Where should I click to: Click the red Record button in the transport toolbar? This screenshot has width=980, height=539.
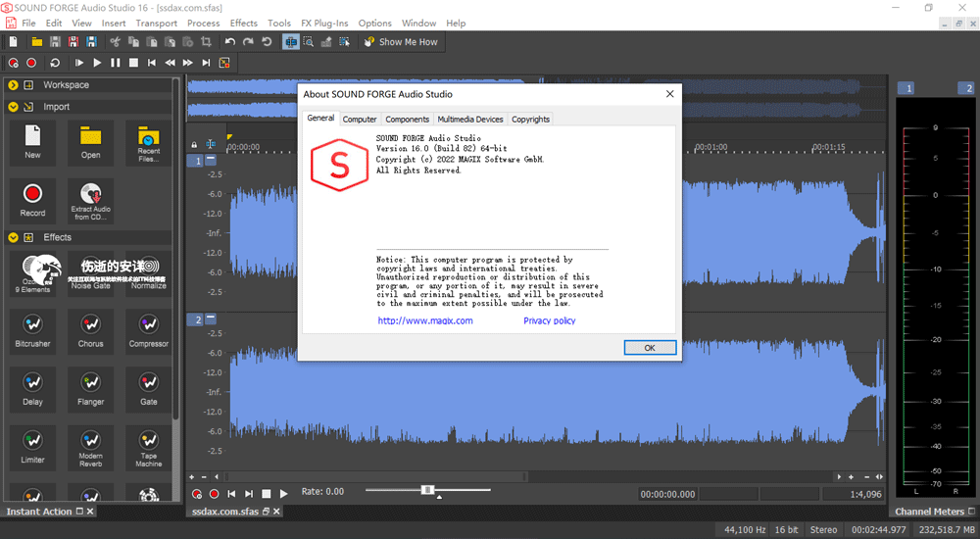click(x=31, y=63)
